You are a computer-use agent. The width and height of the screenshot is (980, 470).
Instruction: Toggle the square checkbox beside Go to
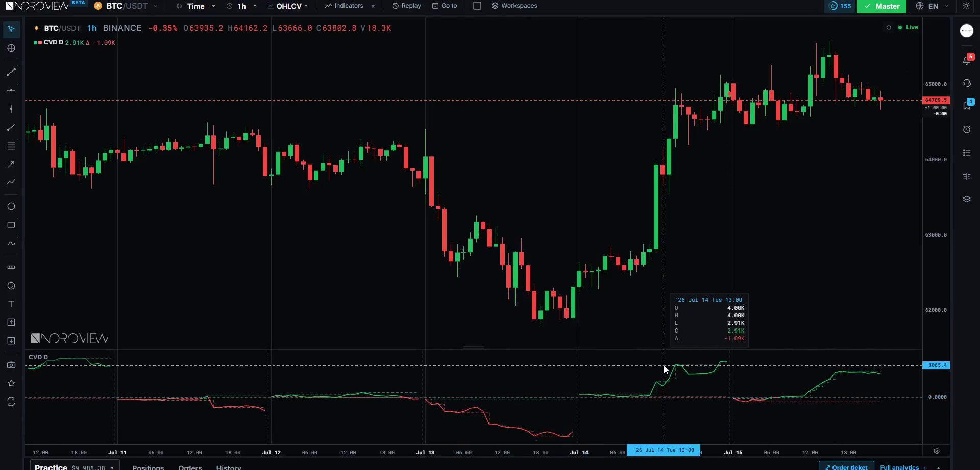(477, 6)
